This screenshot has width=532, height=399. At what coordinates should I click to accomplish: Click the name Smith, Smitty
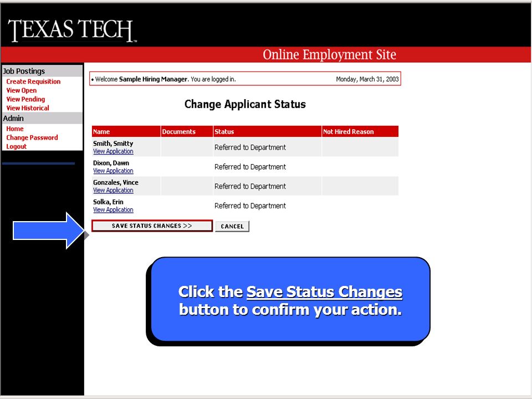[x=113, y=144]
